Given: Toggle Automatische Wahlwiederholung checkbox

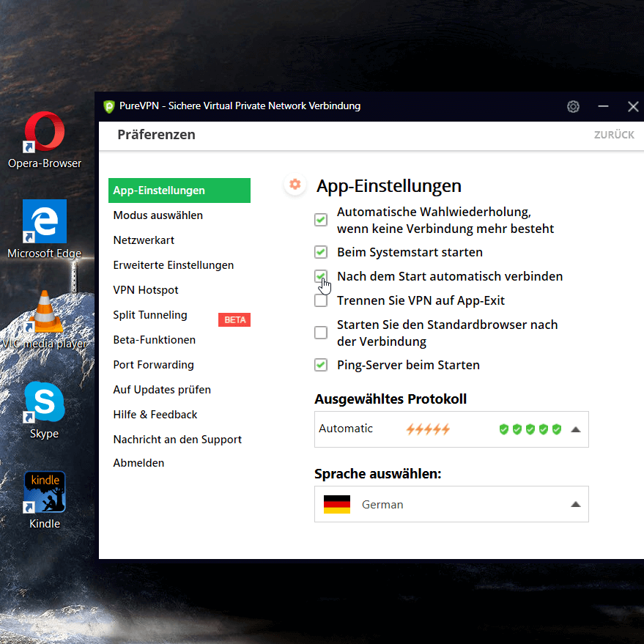Looking at the screenshot, I should pyautogui.click(x=321, y=220).
